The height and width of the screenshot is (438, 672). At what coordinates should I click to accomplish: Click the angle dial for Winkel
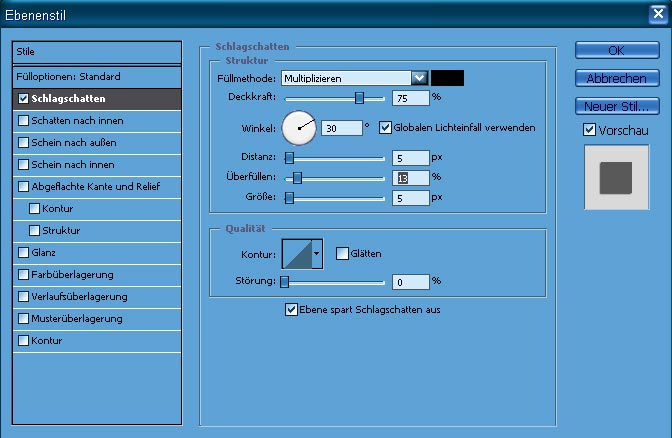(x=298, y=127)
